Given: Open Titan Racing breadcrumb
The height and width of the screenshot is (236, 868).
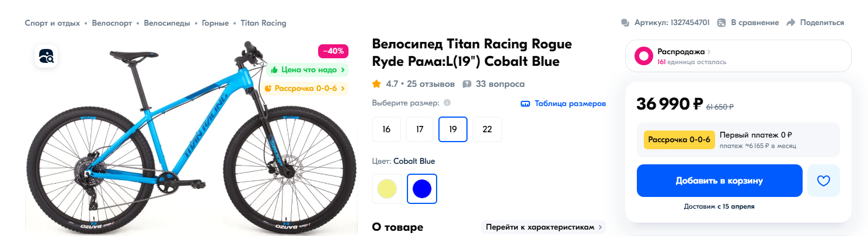Looking at the screenshot, I should click(263, 23).
